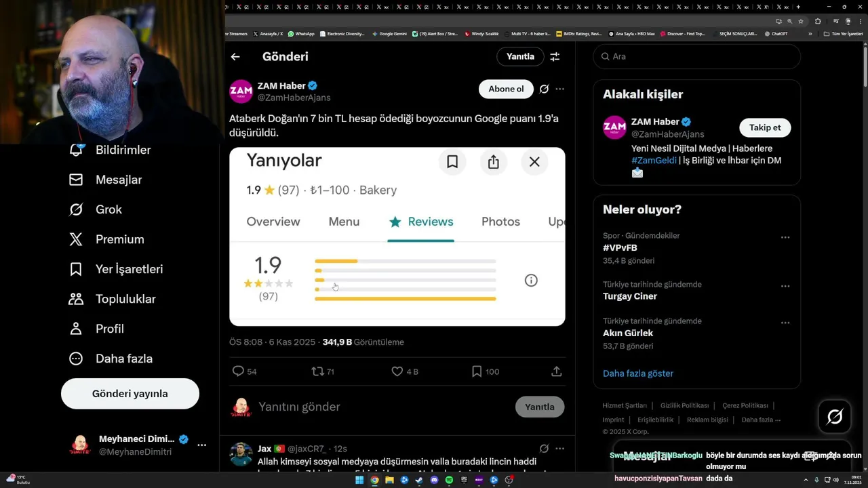Click Abone ol button
The height and width of the screenshot is (488, 868).
(x=506, y=89)
